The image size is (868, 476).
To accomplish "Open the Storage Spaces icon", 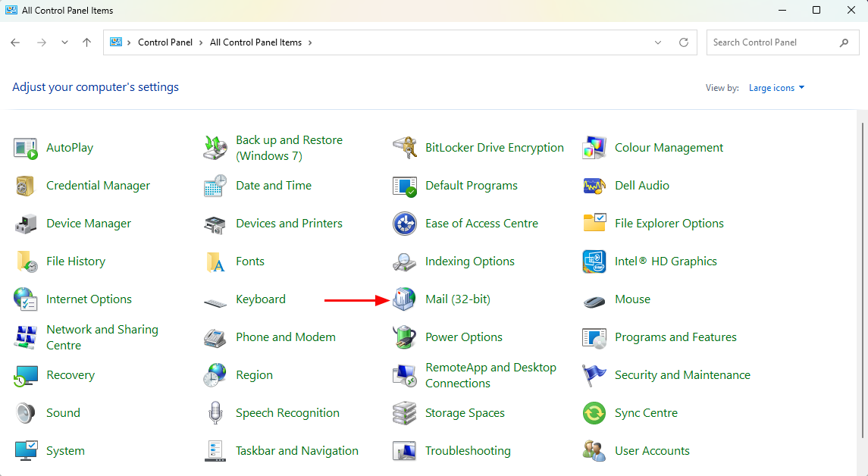I will (405, 413).
